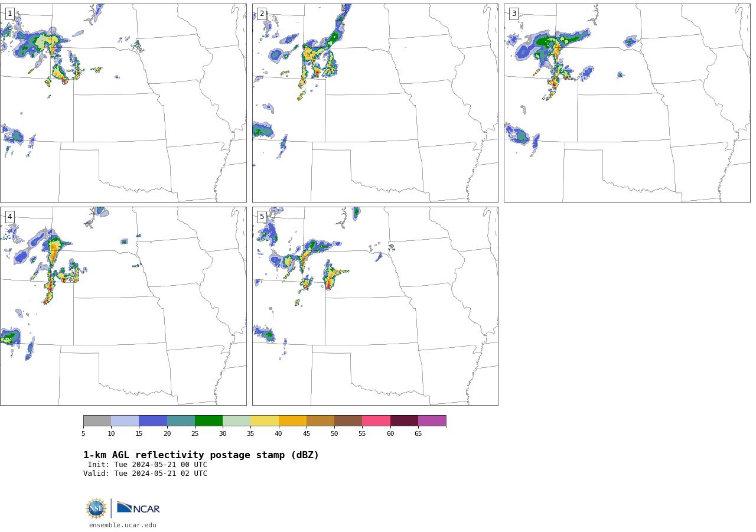This screenshot has height=532, width=756.
Task: Open ensemble member 1 reflectivity panel
Action: coord(123,103)
